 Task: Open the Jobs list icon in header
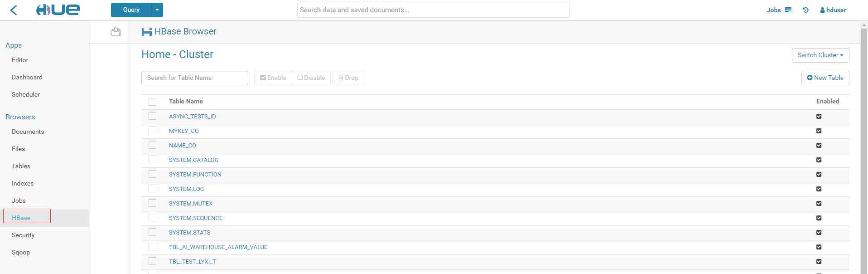pos(788,10)
